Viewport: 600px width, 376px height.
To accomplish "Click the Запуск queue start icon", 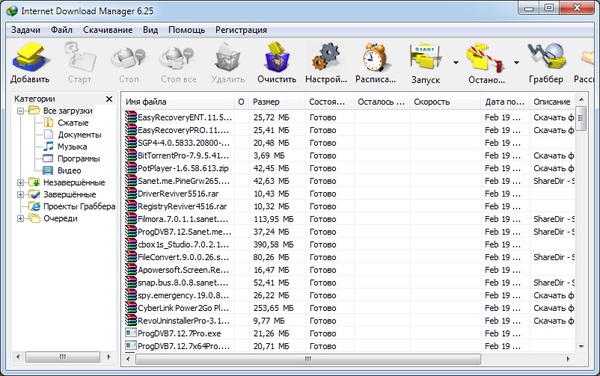I will (426, 58).
